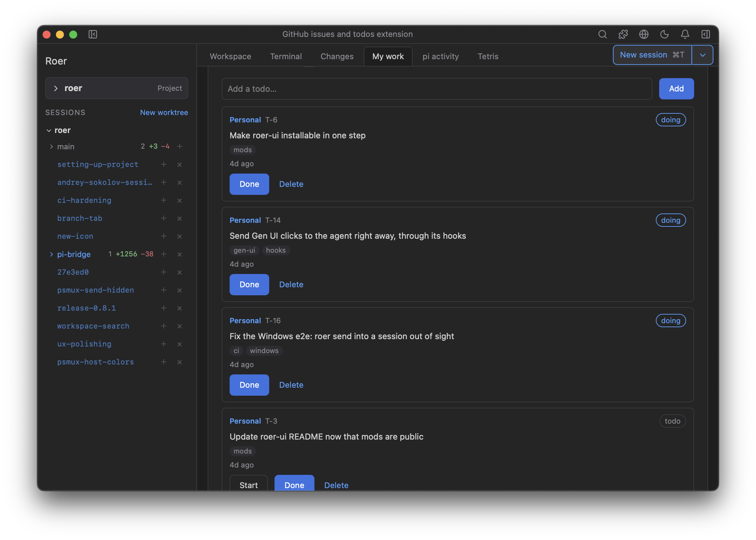Viewport: 756px width, 540px height.
Task: Select the andrey-sokolov-sessi… worktree
Action: point(104,182)
